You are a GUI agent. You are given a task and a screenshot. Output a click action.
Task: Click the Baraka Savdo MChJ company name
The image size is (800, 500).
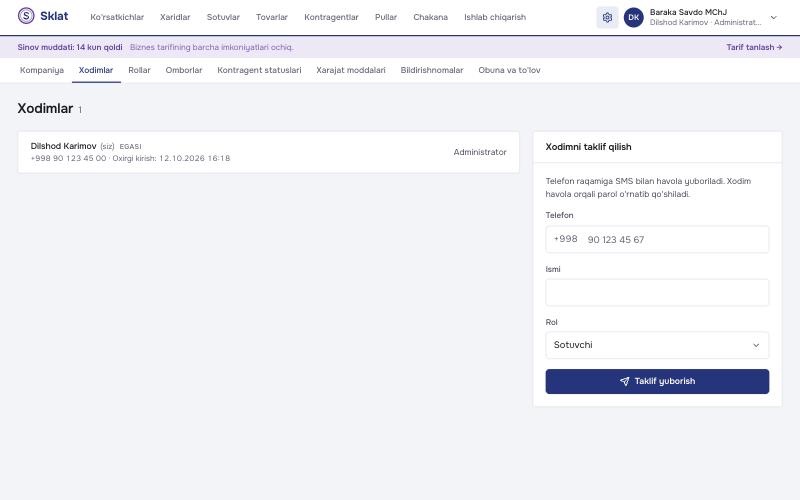coord(688,12)
